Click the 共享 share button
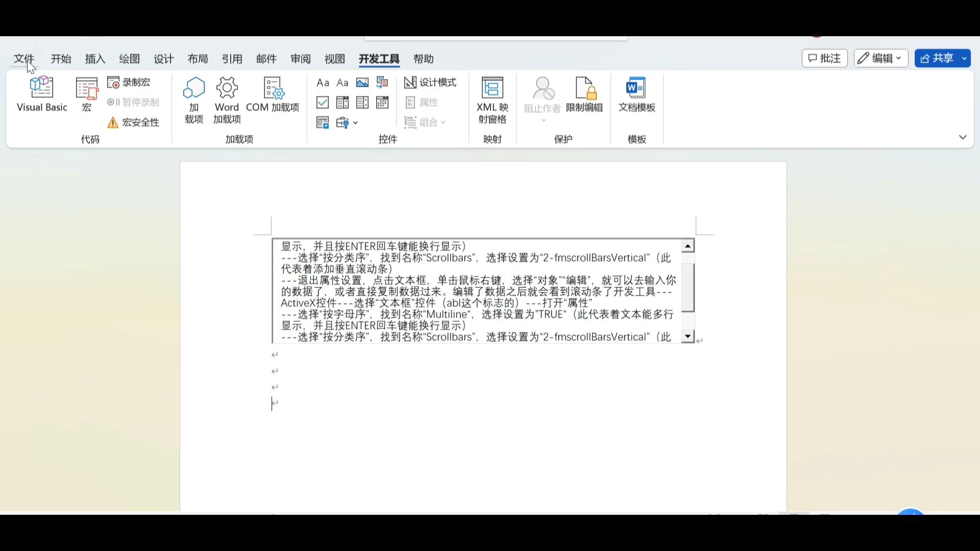 point(937,59)
